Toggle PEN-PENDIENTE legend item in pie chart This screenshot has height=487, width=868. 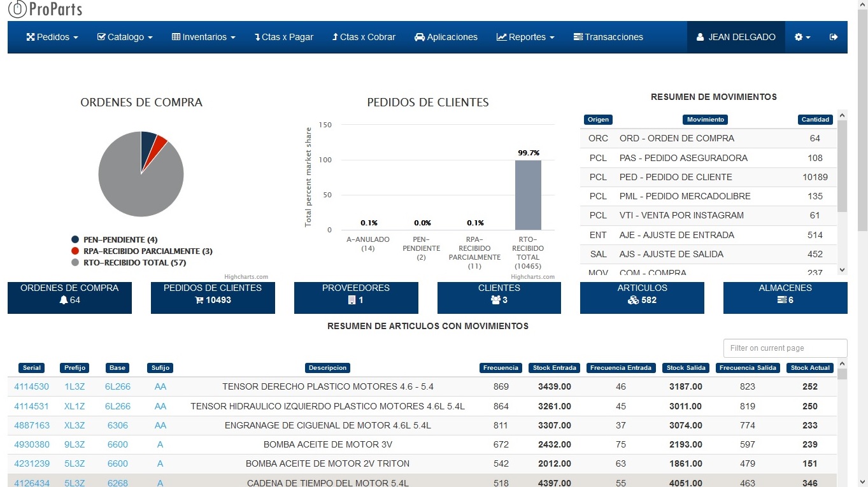pos(120,240)
